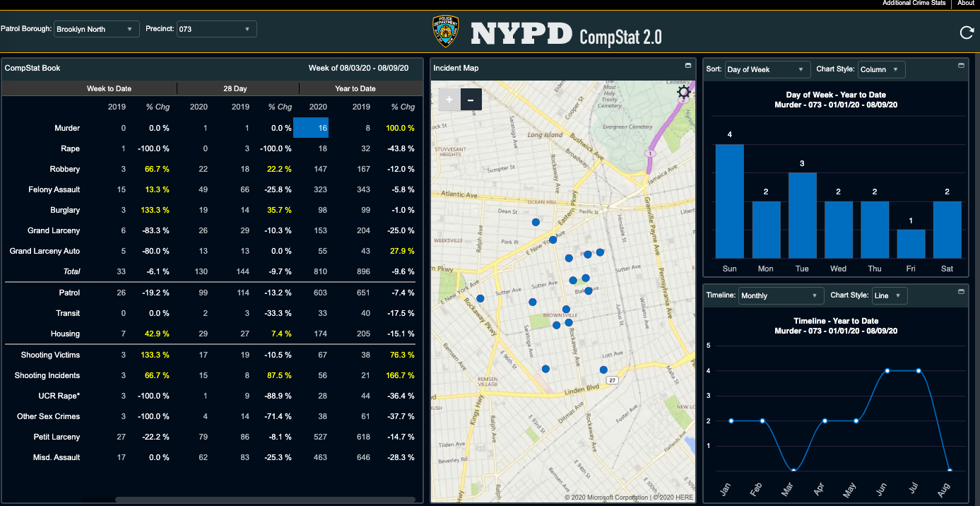The height and width of the screenshot is (506, 980).
Task: Click the Shooting Incidents row label
Action: pyautogui.click(x=47, y=375)
